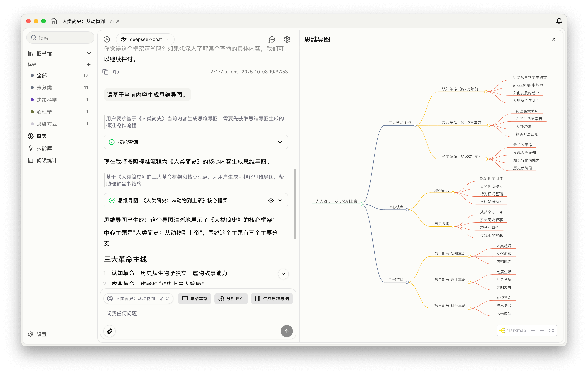Open notifications bell
The height and width of the screenshot is (374, 588).
[x=559, y=21]
